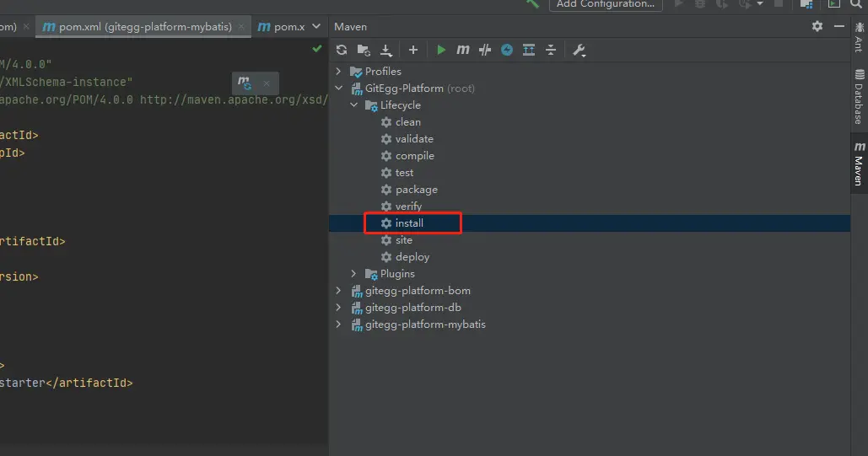Collapse all nodes in Maven tree

551,50
